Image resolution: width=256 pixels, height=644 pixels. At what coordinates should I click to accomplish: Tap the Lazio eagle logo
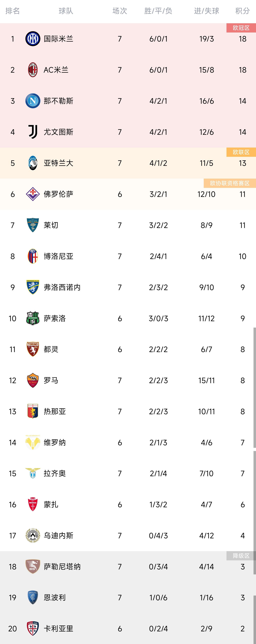[x=33, y=473]
